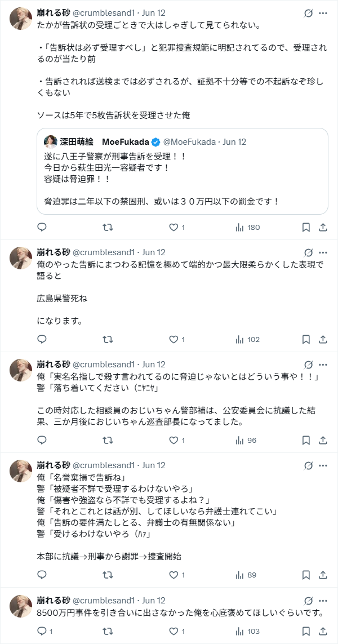View analytics showing 180 views
This screenshot has height=644, width=338.
(247, 227)
